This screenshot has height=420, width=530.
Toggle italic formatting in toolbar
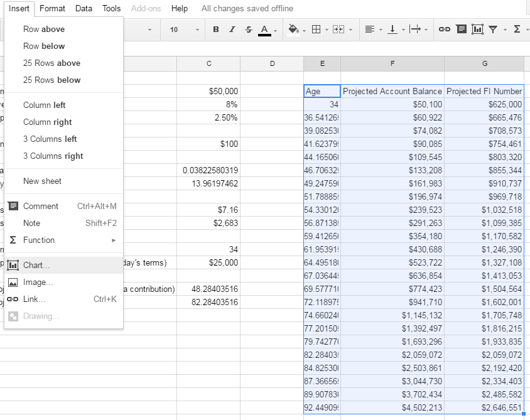pos(232,30)
